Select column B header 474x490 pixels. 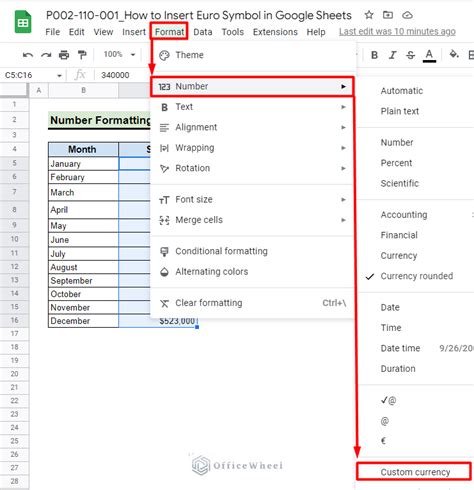click(x=83, y=90)
